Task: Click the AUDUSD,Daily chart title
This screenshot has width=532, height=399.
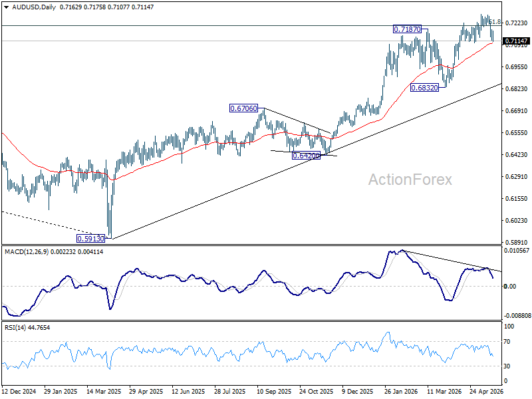Action: click(34, 7)
